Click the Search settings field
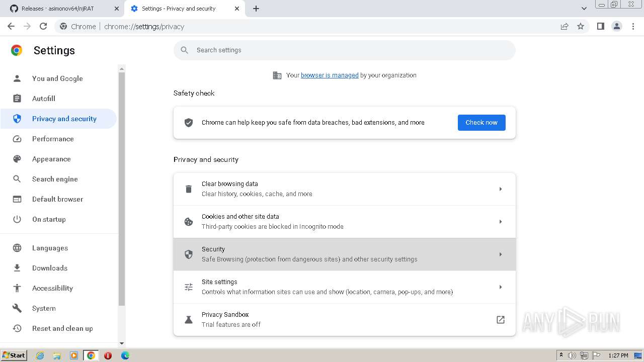 click(345, 50)
